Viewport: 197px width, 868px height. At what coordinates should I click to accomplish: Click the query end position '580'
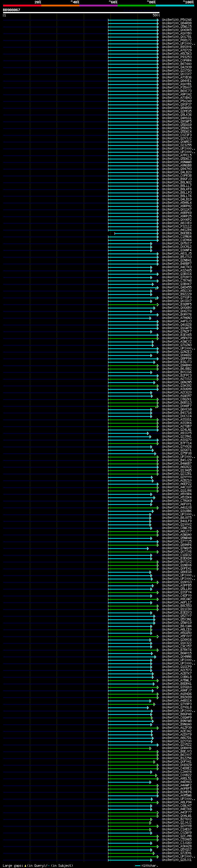[155, 15]
